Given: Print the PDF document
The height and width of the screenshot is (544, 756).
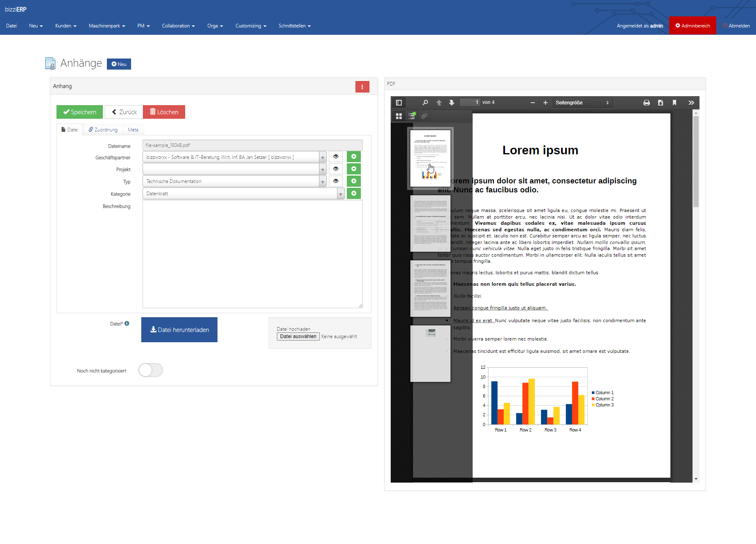Looking at the screenshot, I should click(x=647, y=103).
